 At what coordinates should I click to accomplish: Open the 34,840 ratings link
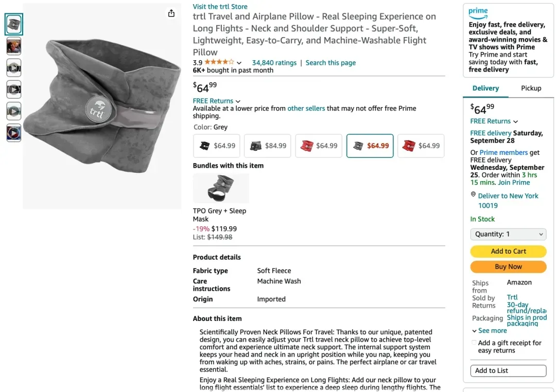pos(274,63)
